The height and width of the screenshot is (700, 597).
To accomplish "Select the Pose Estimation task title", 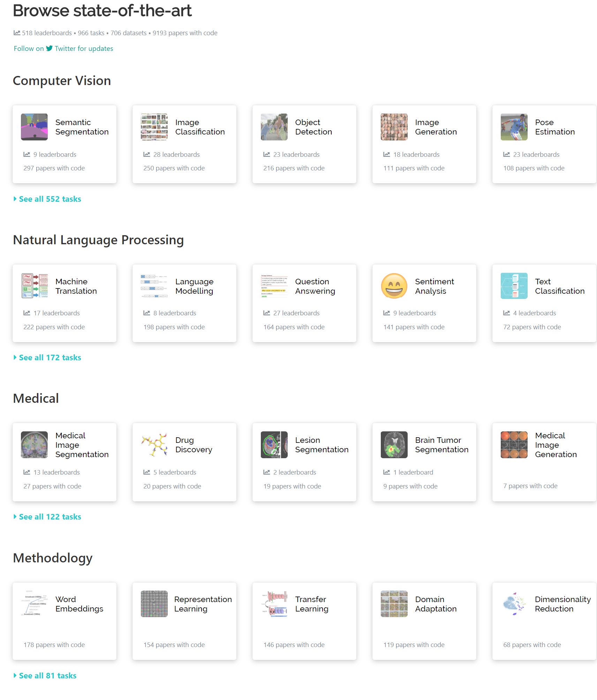I will pos(555,127).
